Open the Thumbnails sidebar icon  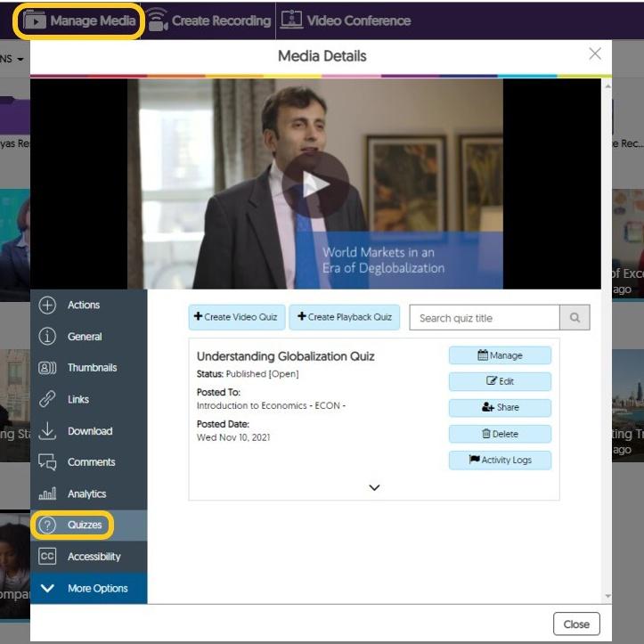click(48, 368)
